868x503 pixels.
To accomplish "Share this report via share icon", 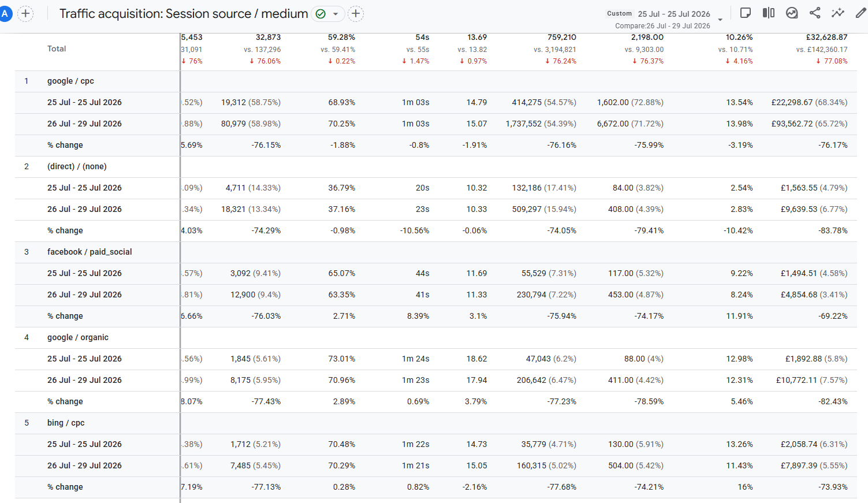I will [x=815, y=13].
